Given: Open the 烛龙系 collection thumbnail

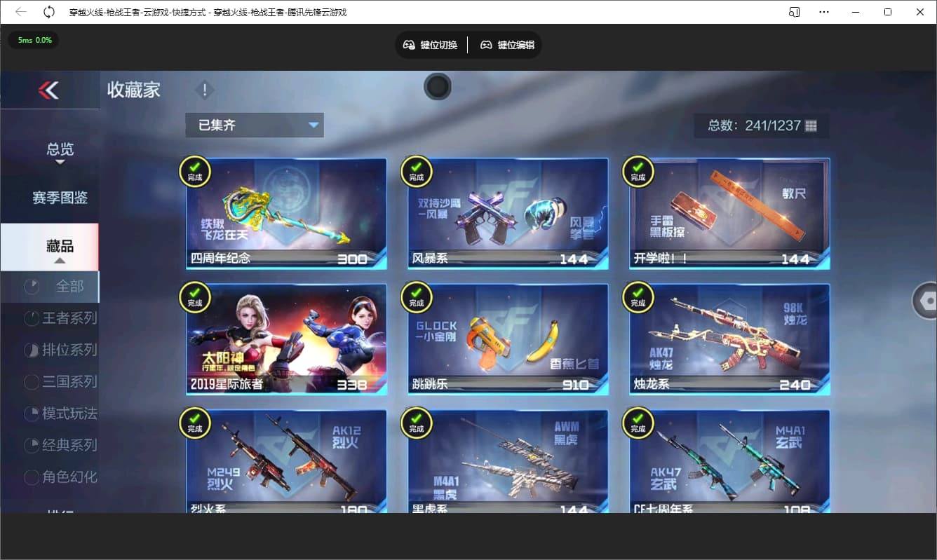Looking at the screenshot, I should click(x=728, y=339).
